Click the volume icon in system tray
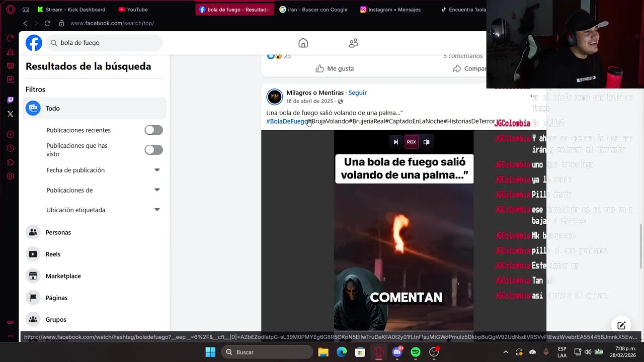The width and height of the screenshot is (644, 362). click(x=588, y=352)
